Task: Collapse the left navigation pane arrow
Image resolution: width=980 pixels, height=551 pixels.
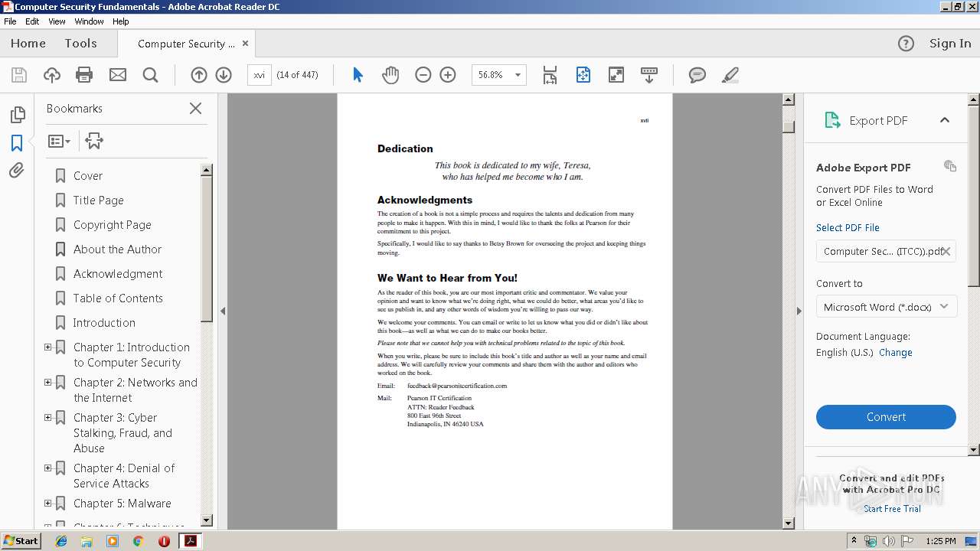Action: pyautogui.click(x=223, y=311)
